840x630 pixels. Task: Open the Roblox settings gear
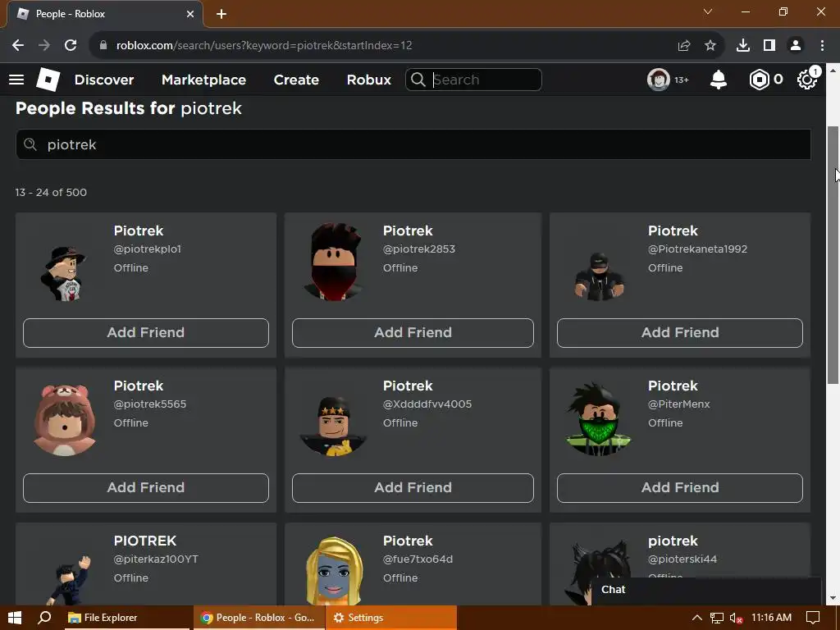point(807,80)
